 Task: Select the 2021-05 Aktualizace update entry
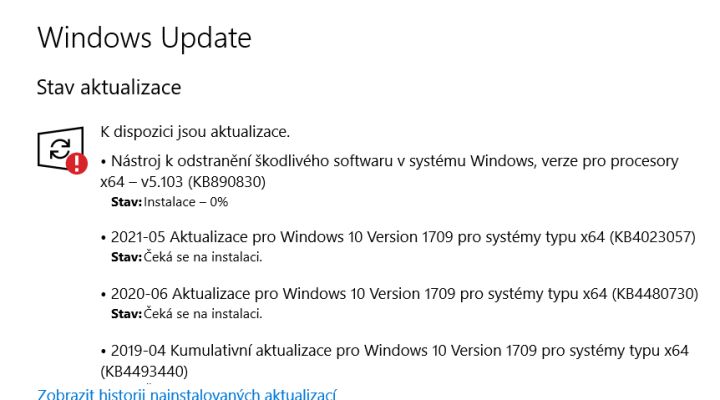click(x=398, y=237)
